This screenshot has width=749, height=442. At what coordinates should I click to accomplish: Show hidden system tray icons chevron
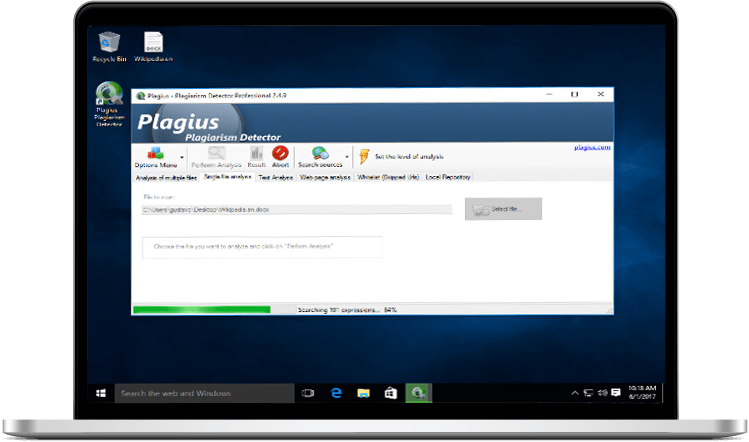click(x=573, y=393)
